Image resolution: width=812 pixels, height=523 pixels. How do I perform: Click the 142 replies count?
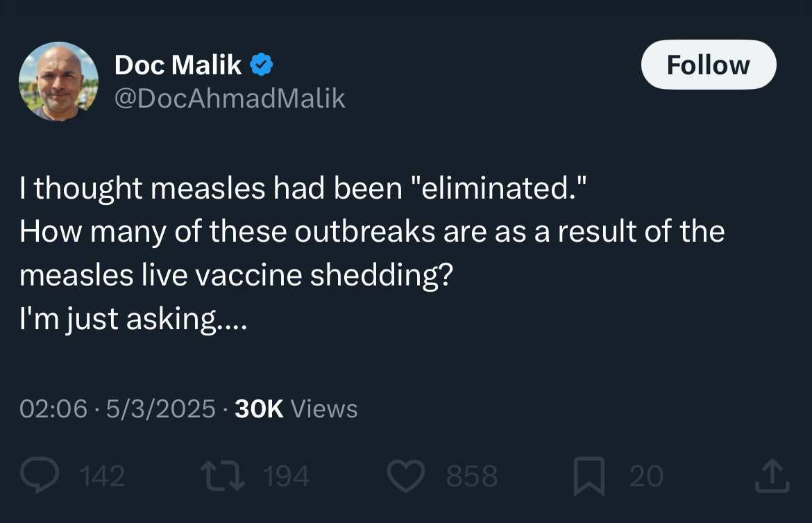(102, 476)
